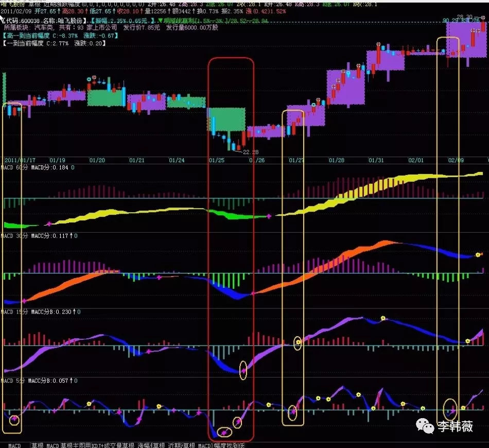Select the 01/27 date on the axis
The height and width of the screenshot is (448, 489).
pos(296,160)
